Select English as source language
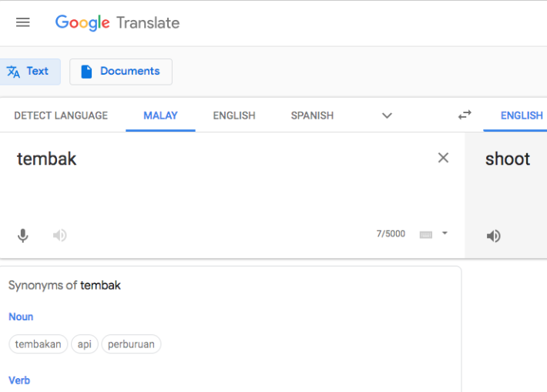Viewport: 547px width, 392px height. point(234,116)
